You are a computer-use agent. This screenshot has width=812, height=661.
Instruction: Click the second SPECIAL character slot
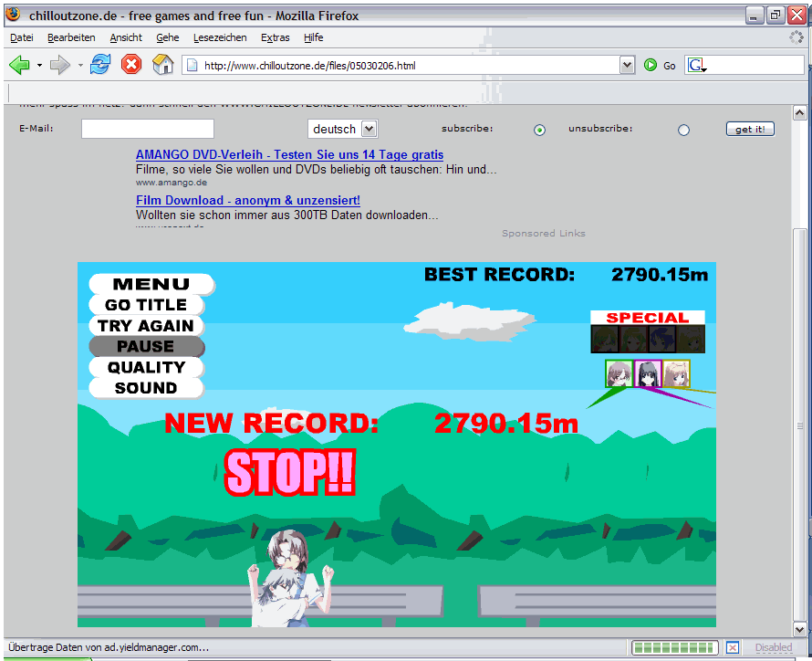point(633,340)
